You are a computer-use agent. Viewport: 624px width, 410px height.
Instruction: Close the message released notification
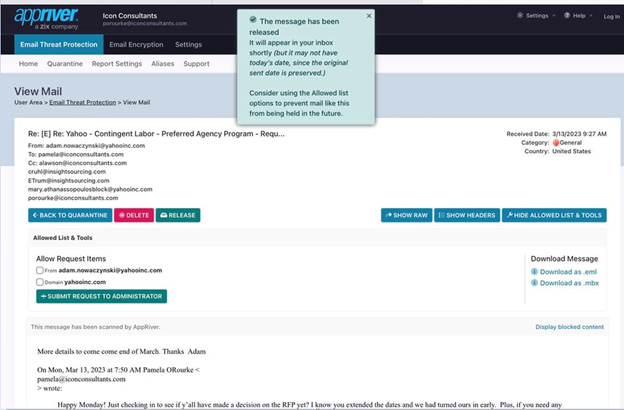(x=369, y=16)
